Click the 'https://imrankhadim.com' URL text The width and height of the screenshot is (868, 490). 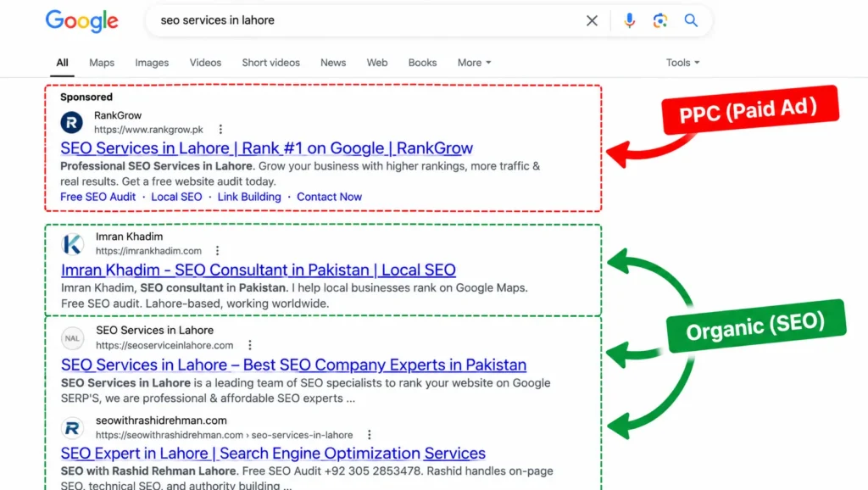coord(148,251)
